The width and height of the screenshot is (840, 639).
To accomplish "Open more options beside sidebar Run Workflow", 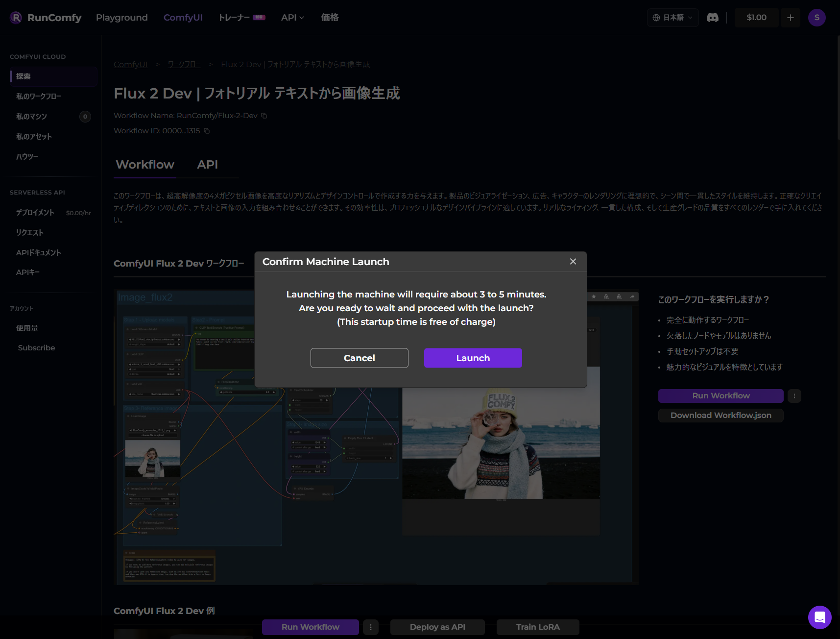I will point(794,396).
